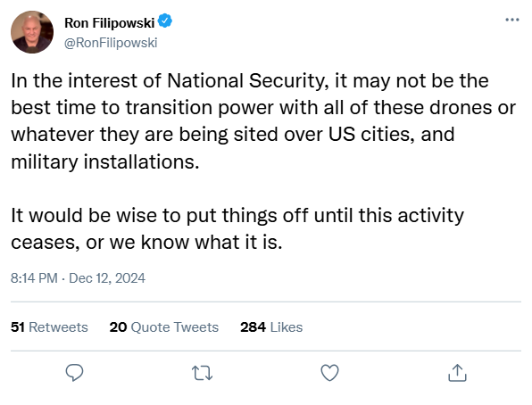Click the Ron Filipowski display name

tap(109, 22)
